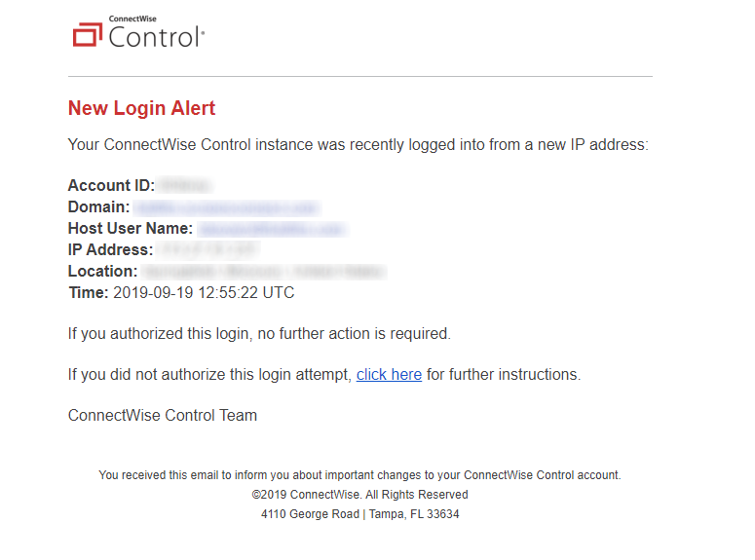Click the login time 2019-09-19 12:55:22 UTC
755x560 pixels.
204,292
